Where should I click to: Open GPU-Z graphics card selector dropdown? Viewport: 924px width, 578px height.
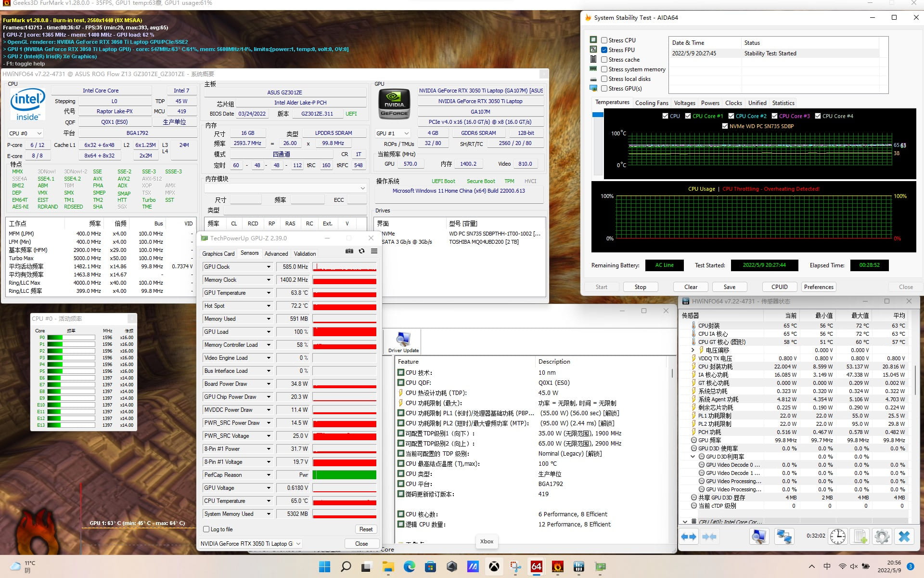pos(251,544)
